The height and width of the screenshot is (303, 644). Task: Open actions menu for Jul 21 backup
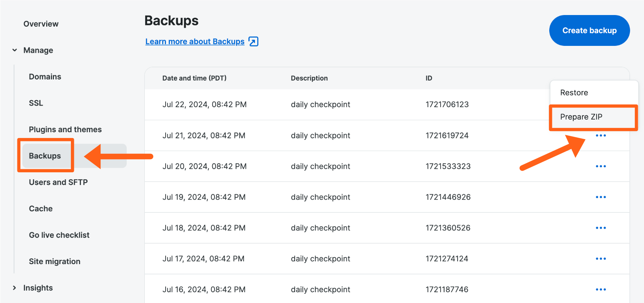pyautogui.click(x=600, y=136)
